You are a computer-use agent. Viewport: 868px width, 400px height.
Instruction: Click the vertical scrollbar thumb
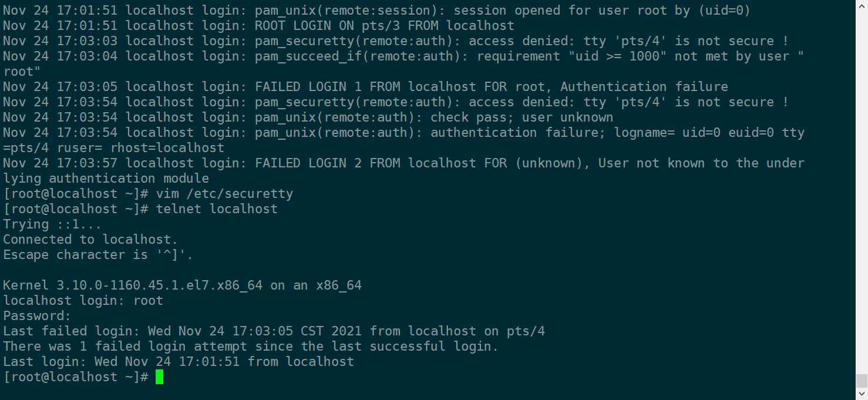point(862,380)
